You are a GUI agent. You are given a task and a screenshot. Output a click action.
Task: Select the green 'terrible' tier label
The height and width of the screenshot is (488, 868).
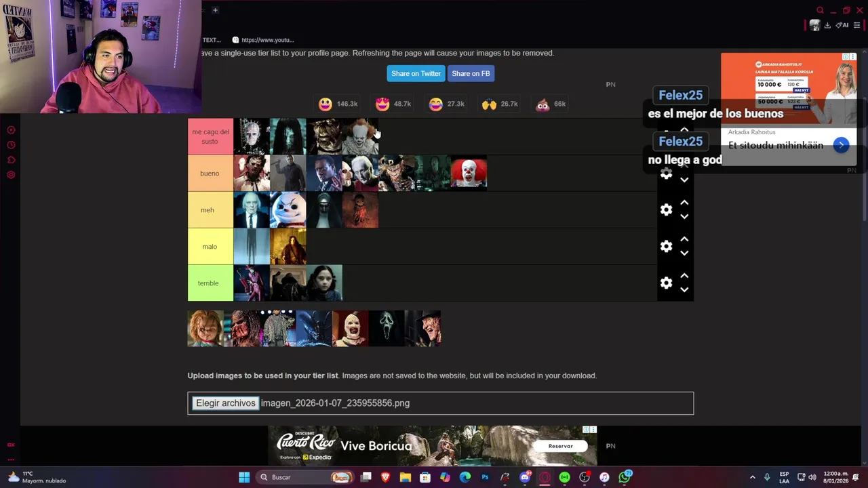[x=210, y=283]
